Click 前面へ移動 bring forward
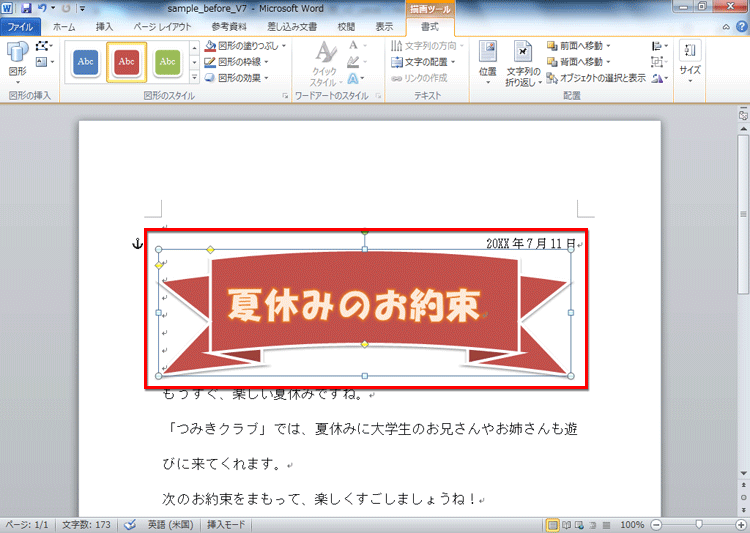The image size is (750, 533). coord(578,46)
